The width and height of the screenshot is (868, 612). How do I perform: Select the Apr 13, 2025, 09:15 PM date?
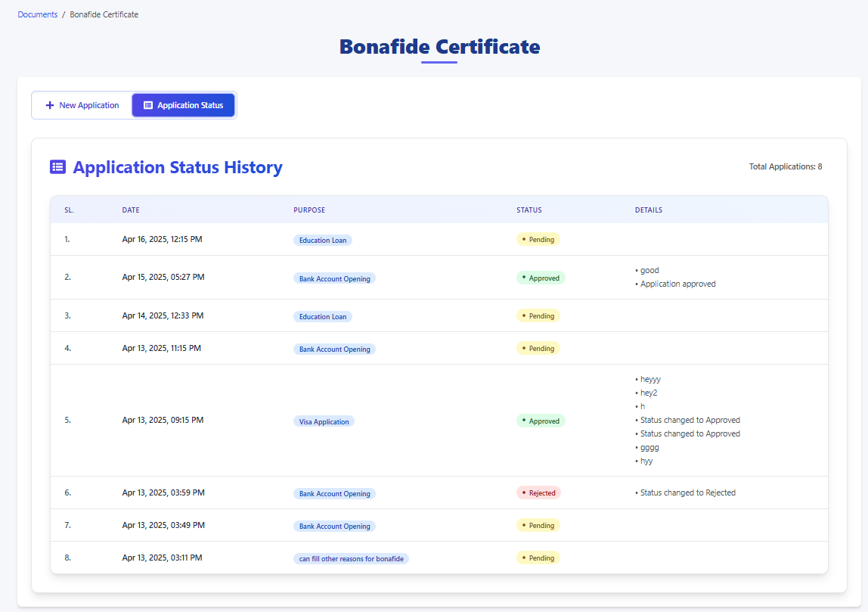coord(163,420)
